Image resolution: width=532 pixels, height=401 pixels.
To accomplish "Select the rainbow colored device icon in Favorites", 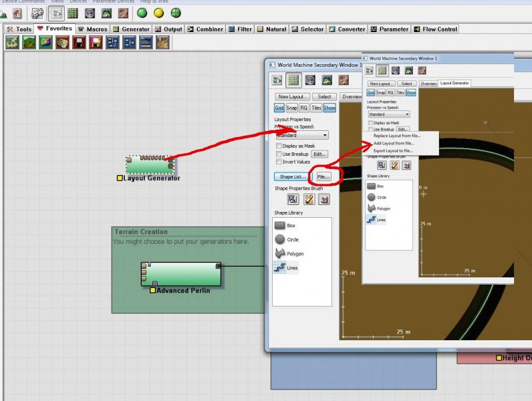I will [45, 43].
